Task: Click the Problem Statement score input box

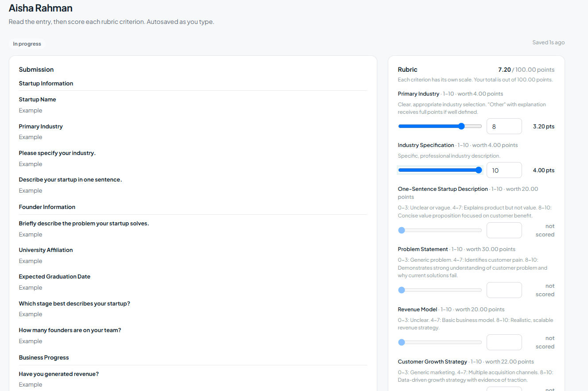Action: [504, 290]
